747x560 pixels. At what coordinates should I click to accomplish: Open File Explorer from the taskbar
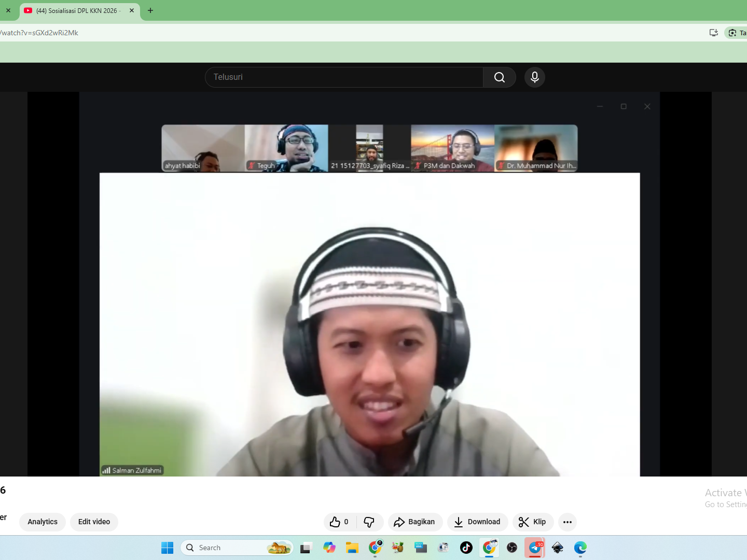[x=352, y=548]
